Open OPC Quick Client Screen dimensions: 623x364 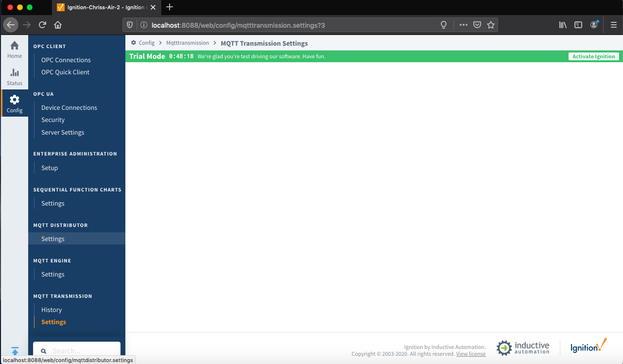(66, 72)
